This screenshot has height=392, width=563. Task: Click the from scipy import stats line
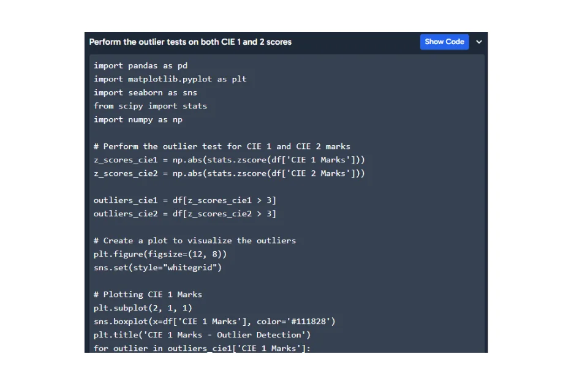(x=150, y=106)
